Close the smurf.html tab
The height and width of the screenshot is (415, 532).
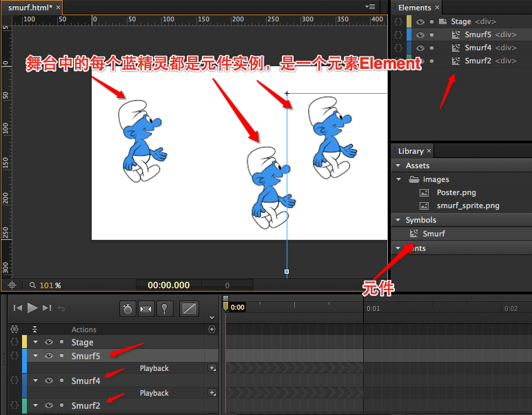(x=59, y=7)
